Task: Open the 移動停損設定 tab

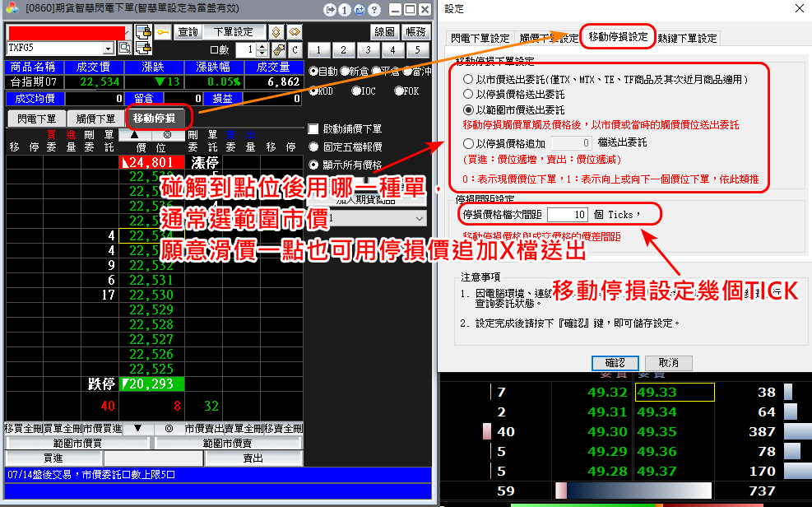Action: point(618,37)
